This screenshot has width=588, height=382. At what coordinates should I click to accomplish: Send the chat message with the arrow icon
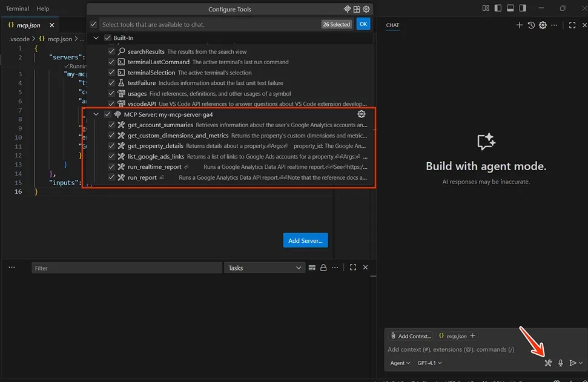tap(572, 363)
